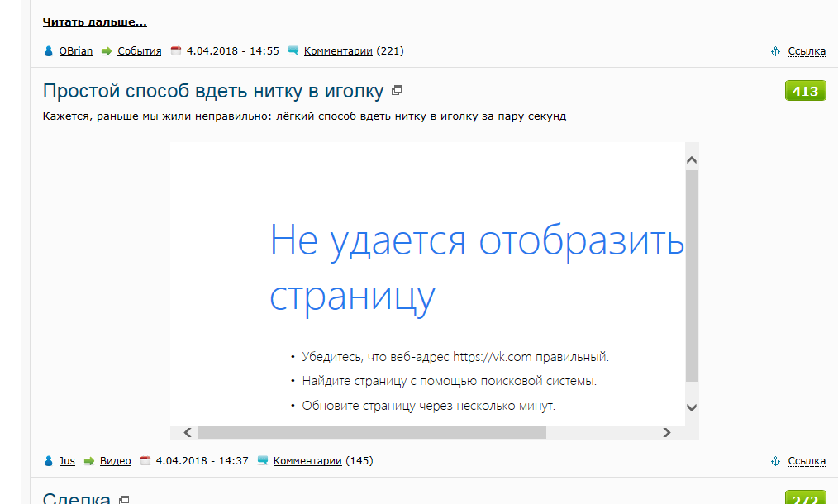Click the heading 'Не удается отобразить страницу'
Screen dimensions: 838x504
[477, 269]
